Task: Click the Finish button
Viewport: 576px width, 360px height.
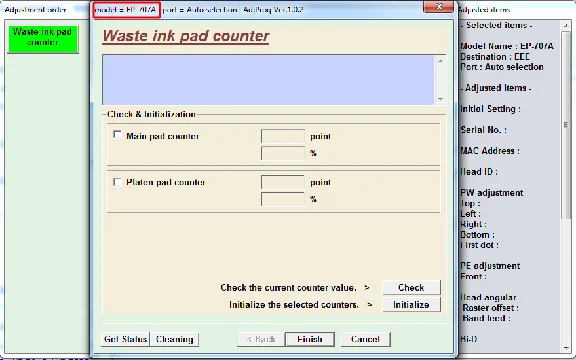Action: click(310, 339)
